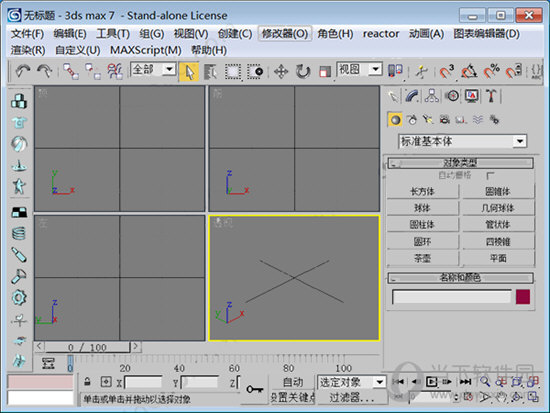
Task: Activate the Select Object arrow tool
Action: (189, 72)
